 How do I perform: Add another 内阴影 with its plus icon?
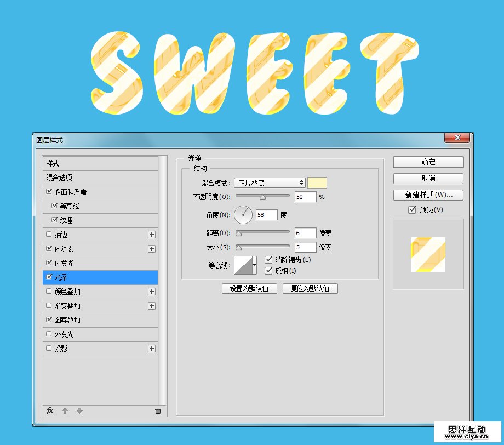tap(152, 249)
